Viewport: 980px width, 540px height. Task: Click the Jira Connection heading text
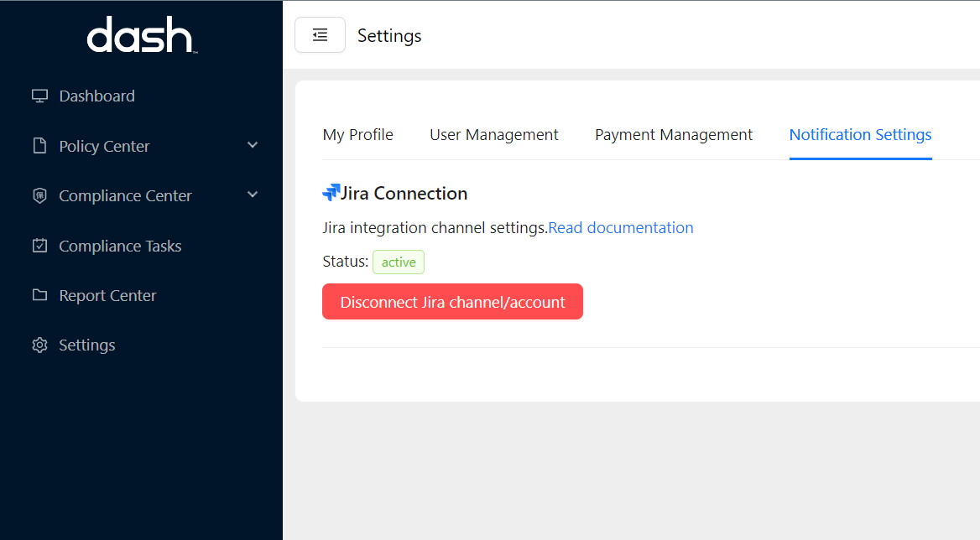[404, 193]
